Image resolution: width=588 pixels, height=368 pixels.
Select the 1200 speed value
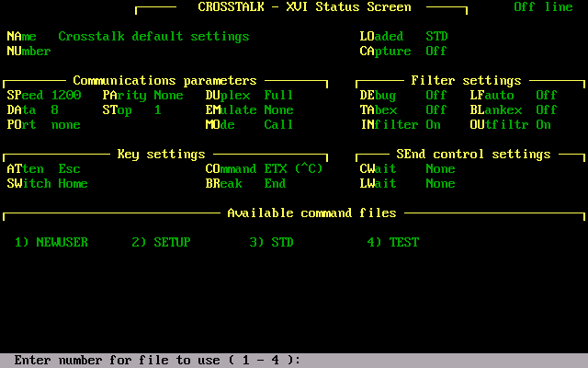pyautogui.click(x=66, y=96)
